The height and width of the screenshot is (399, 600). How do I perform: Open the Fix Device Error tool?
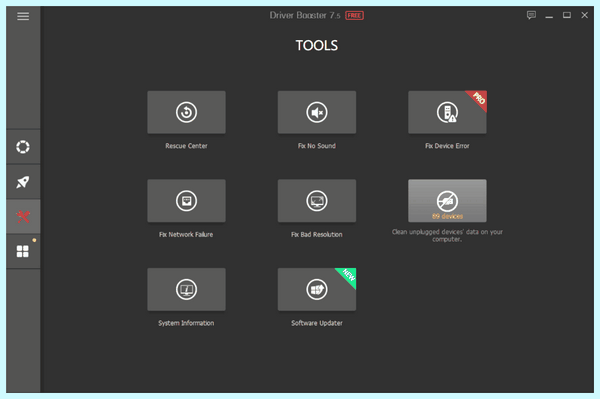click(x=447, y=112)
